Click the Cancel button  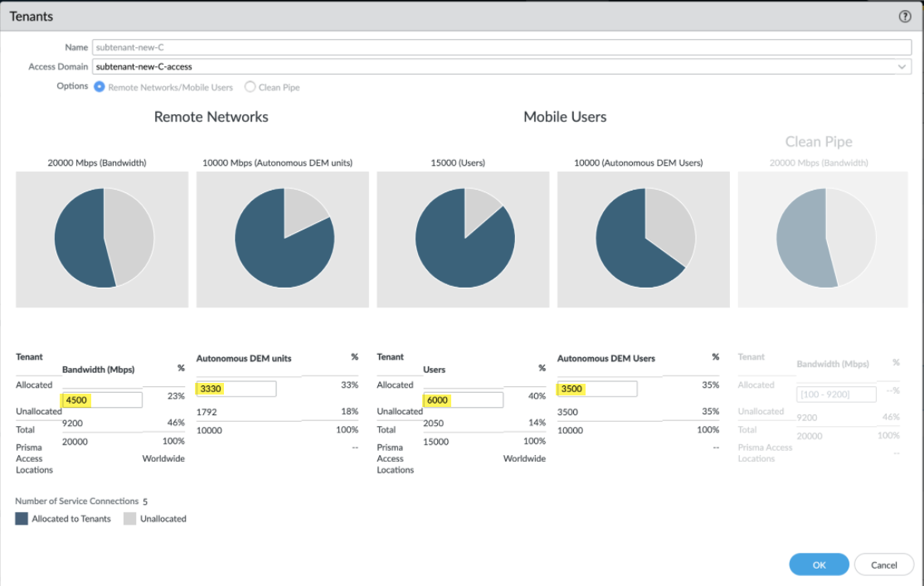click(883, 564)
